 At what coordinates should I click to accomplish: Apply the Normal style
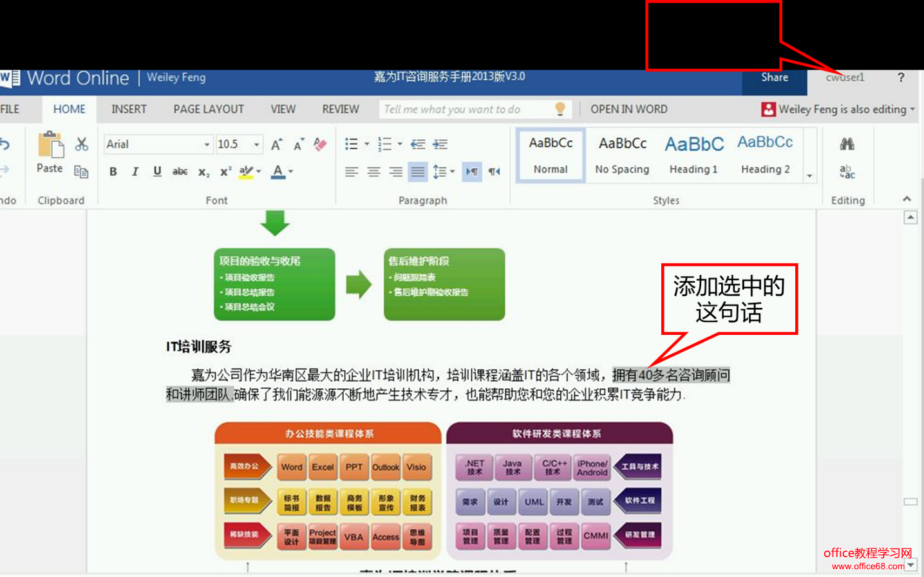551,155
